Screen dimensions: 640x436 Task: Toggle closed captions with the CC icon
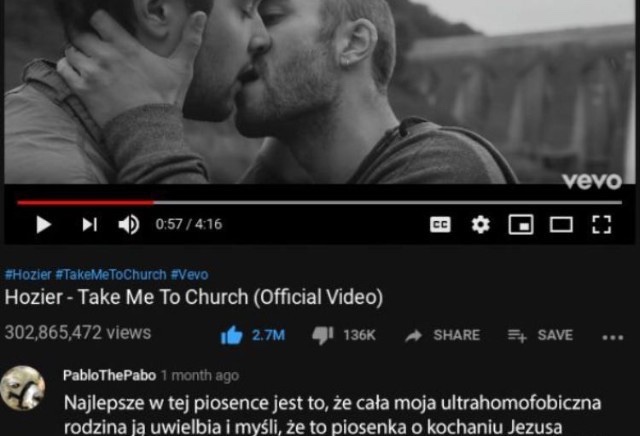[x=440, y=225]
